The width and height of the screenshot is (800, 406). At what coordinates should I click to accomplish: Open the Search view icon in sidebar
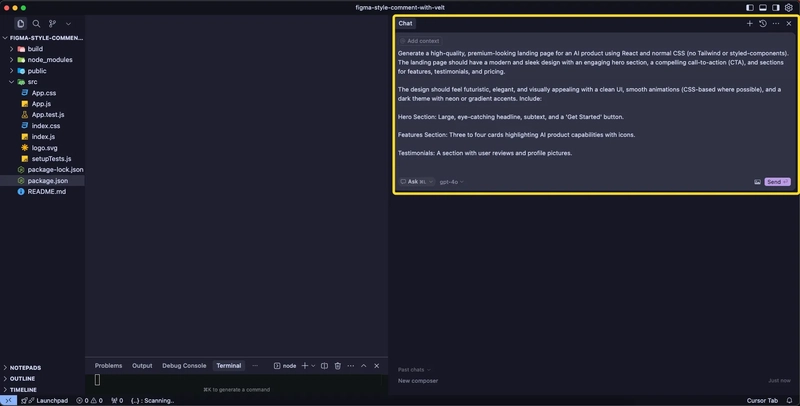pyautogui.click(x=37, y=23)
